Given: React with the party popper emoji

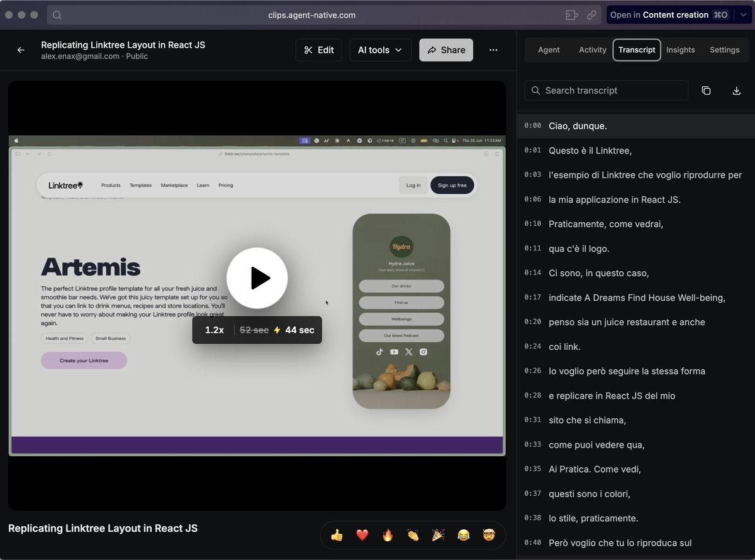Looking at the screenshot, I should 439,535.
